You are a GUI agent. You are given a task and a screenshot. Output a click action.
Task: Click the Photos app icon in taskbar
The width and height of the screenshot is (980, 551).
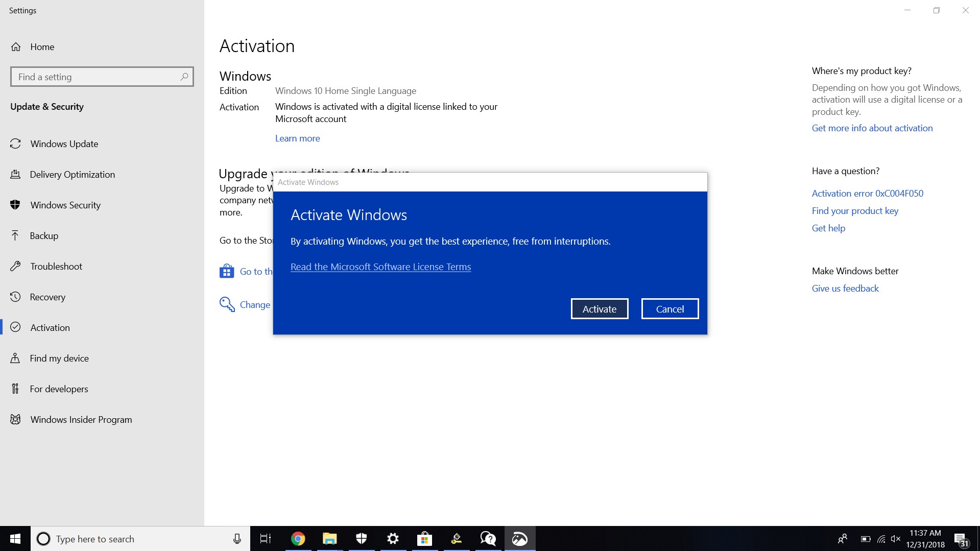[x=520, y=539]
